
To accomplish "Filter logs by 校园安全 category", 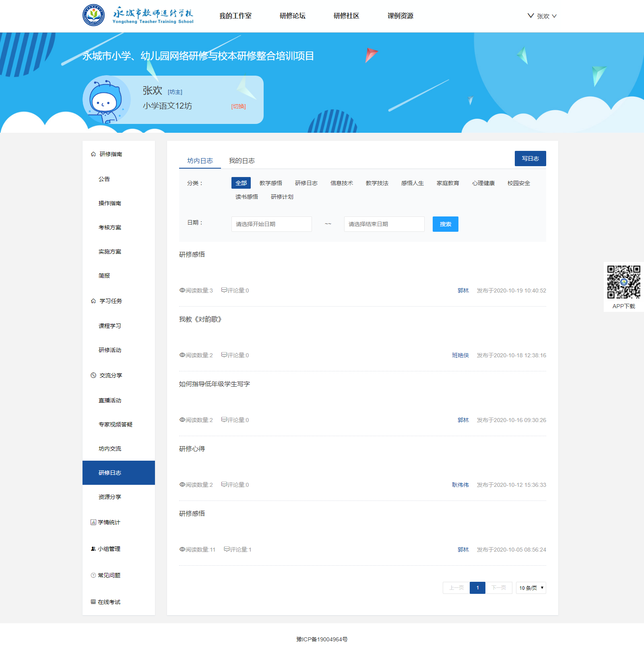I will pyautogui.click(x=518, y=183).
